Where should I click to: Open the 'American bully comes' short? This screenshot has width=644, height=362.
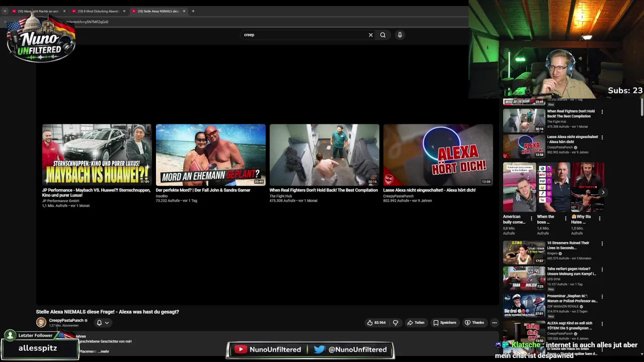(x=519, y=187)
